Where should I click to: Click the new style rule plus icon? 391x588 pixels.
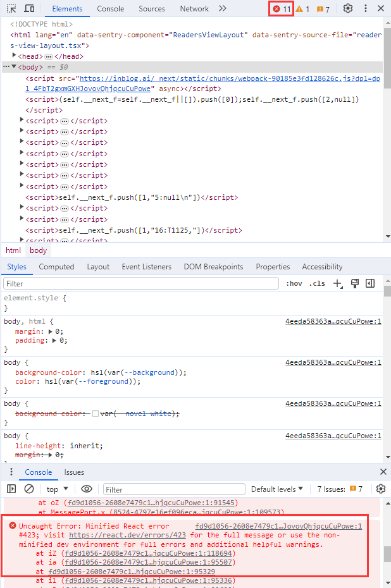[x=338, y=283]
